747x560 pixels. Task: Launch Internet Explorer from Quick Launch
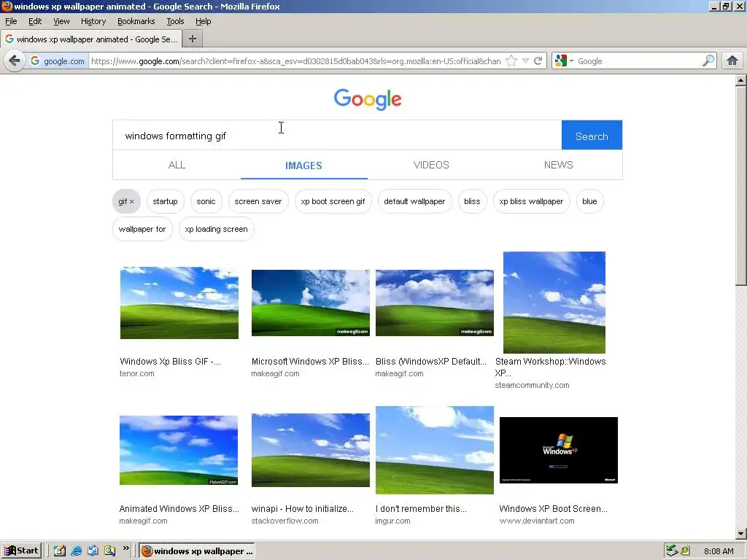76,551
